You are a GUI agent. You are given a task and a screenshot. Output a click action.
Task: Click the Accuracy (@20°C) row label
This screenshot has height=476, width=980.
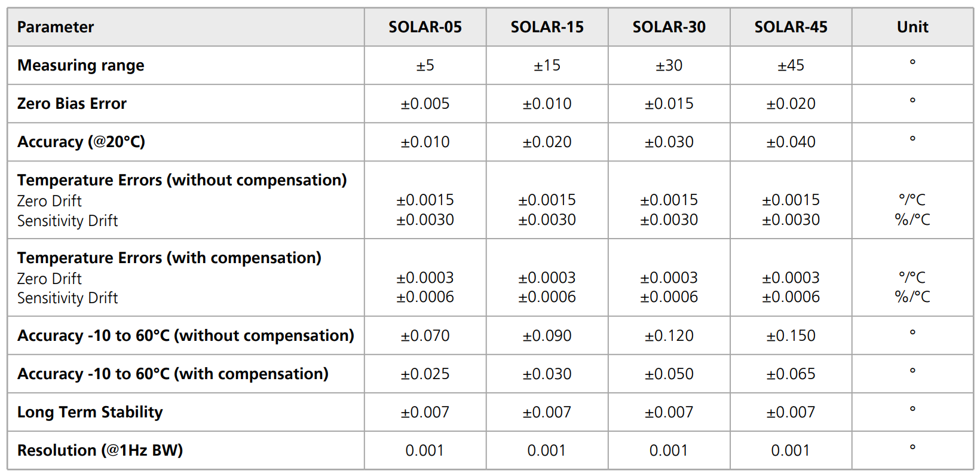pyautogui.click(x=81, y=142)
